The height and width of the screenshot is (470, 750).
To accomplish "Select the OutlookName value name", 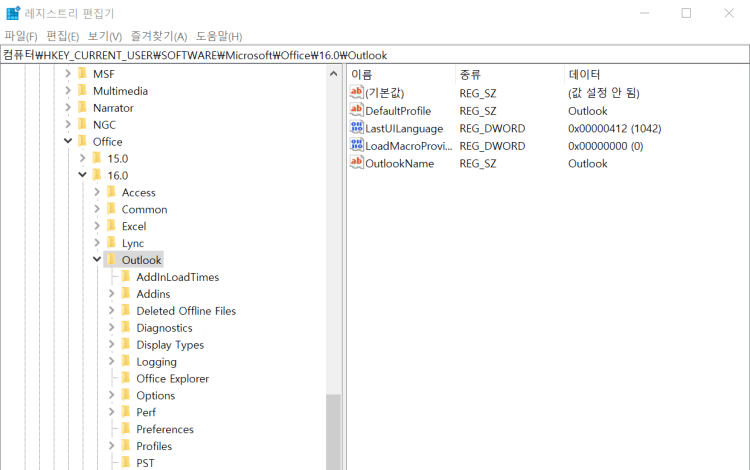I will pos(399,164).
